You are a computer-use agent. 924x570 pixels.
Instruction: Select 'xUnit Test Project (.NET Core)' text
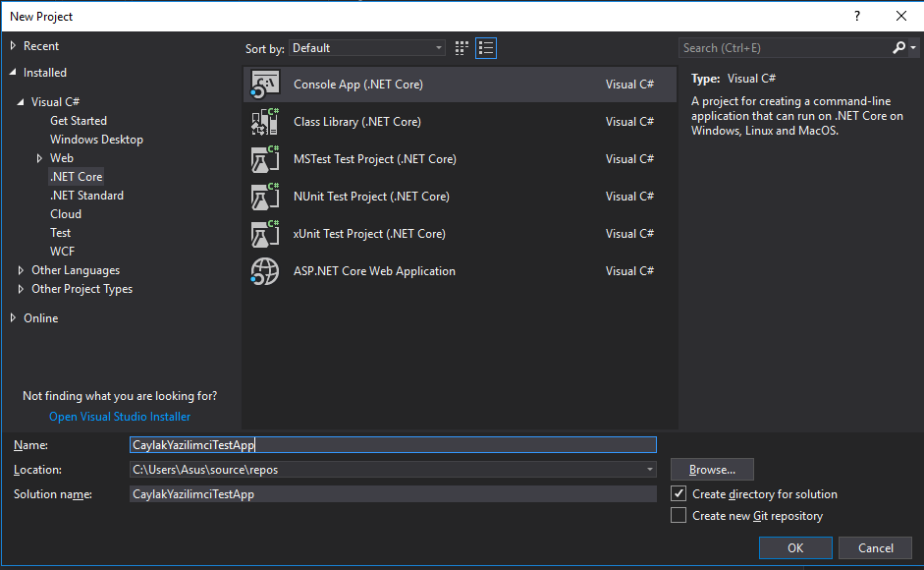[369, 234]
